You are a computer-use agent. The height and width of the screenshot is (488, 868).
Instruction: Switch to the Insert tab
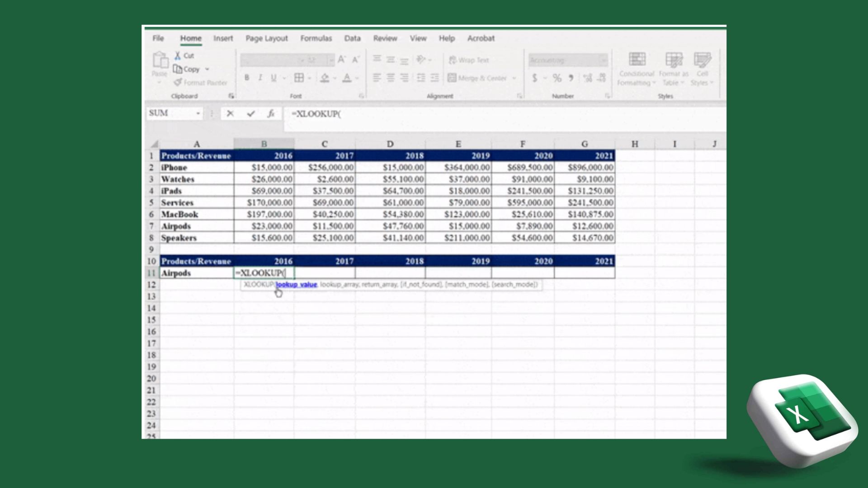223,38
